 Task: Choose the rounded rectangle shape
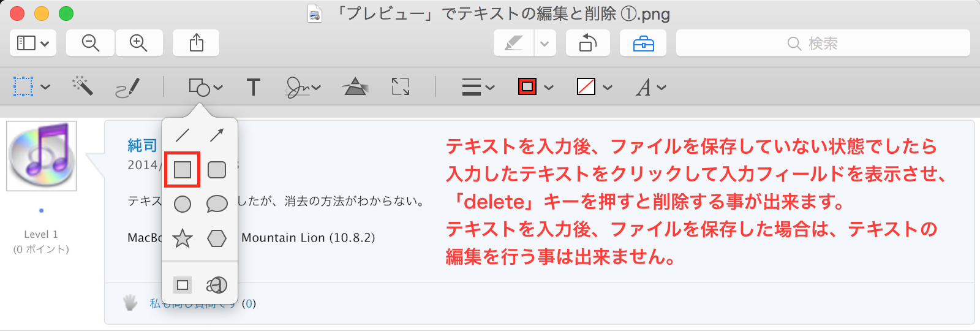(217, 170)
